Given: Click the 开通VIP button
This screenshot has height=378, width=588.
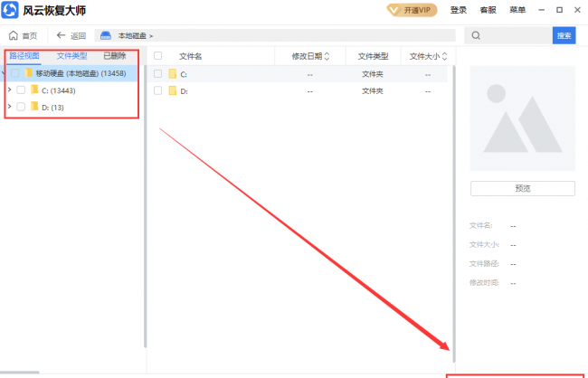Looking at the screenshot, I should pos(412,10).
